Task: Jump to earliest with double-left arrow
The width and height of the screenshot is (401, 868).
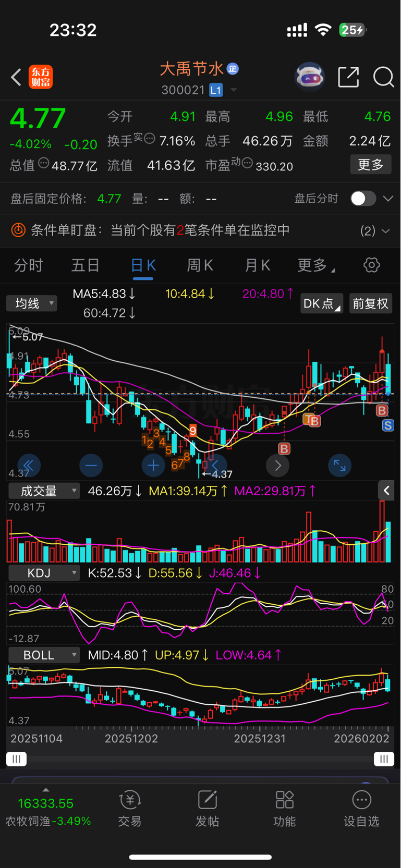Action: [x=29, y=466]
